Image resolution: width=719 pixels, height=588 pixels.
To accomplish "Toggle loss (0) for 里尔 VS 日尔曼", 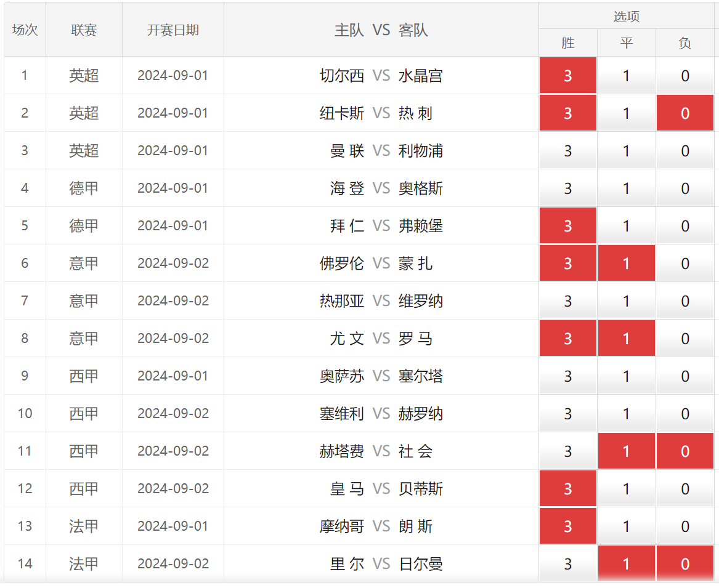I will click(685, 564).
